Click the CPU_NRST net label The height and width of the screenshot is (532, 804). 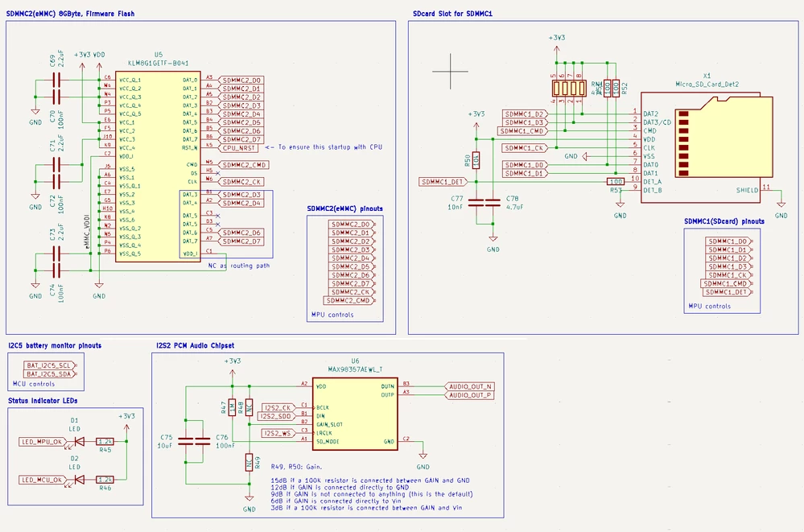coord(238,148)
